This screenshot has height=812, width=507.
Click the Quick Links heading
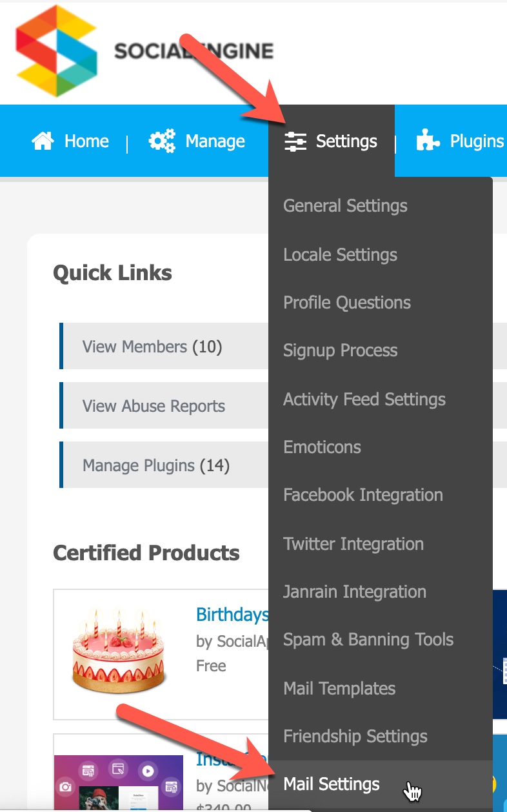click(112, 273)
